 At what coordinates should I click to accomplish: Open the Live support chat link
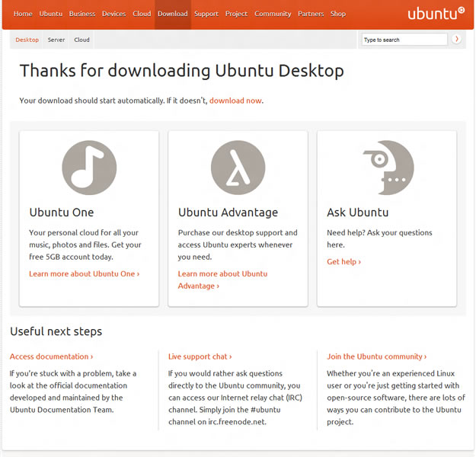[x=200, y=356]
